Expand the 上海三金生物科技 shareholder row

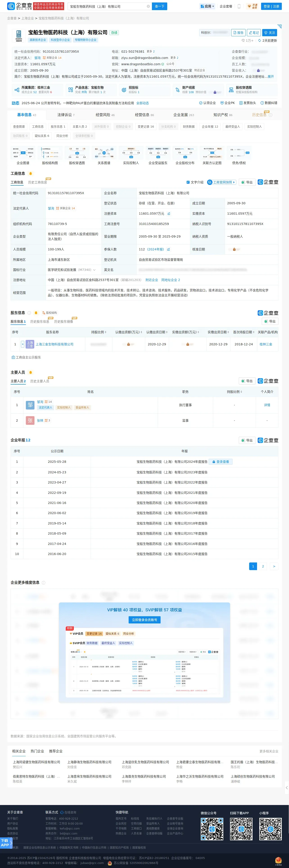(23, 344)
